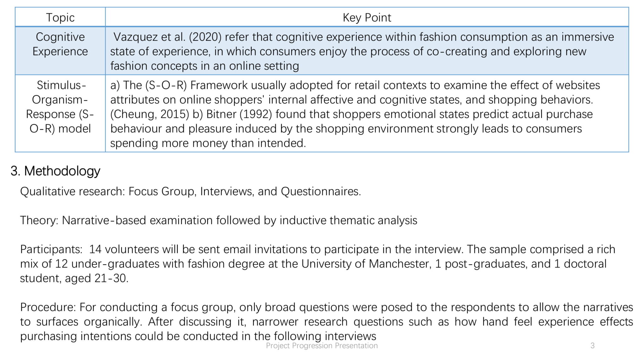Click the Key Point column header
Screen dimensions: 644x362
[367, 17]
